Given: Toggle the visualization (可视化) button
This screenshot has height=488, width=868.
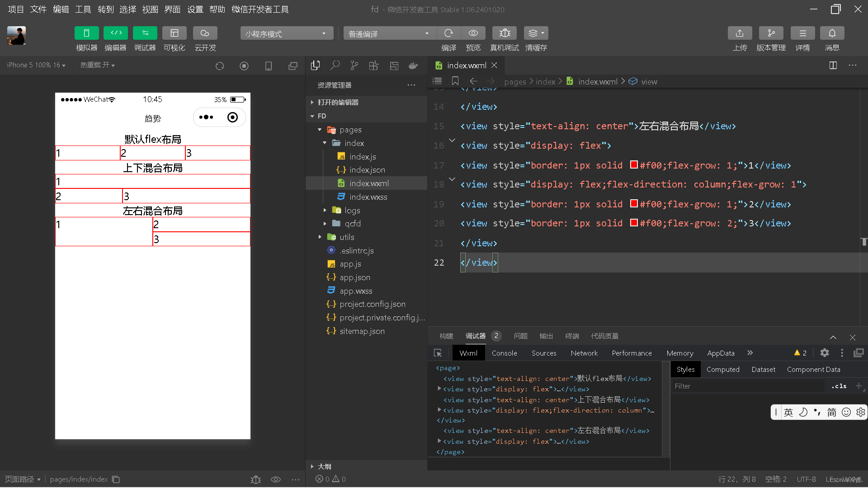Looking at the screenshot, I should click(x=175, y=33).
